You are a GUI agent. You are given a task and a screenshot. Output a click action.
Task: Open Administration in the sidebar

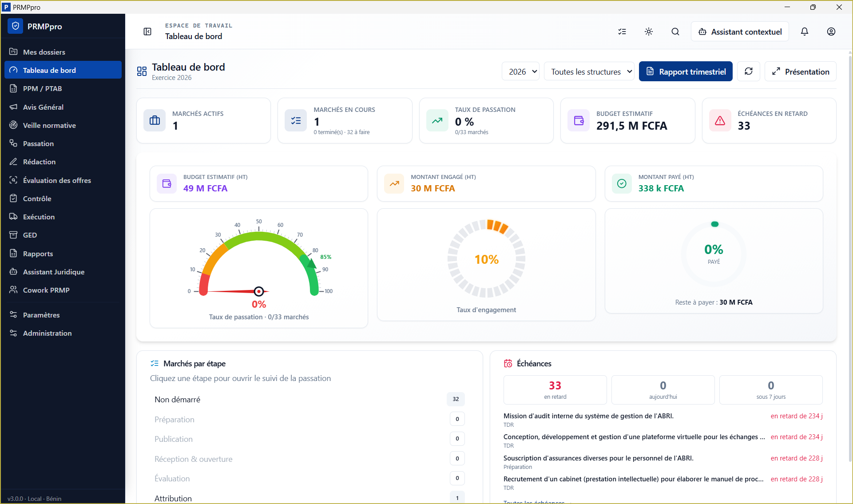pos(63,333)
